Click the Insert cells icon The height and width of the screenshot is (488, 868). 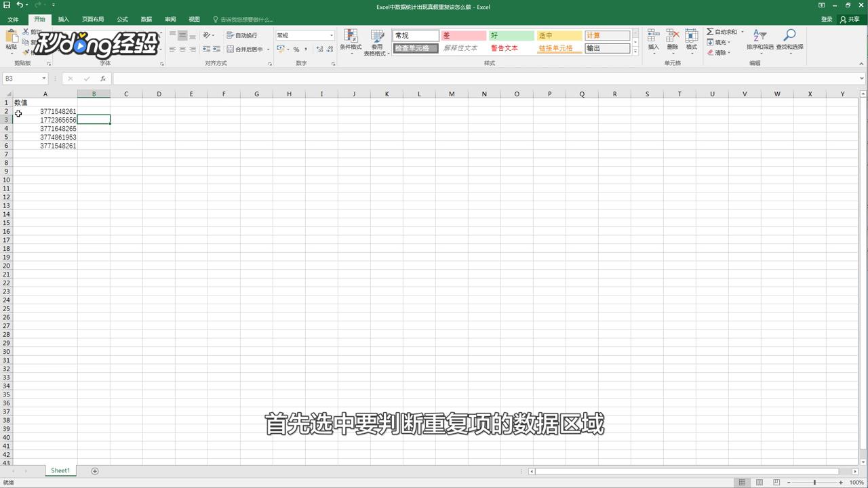click(x=653, y=36)
